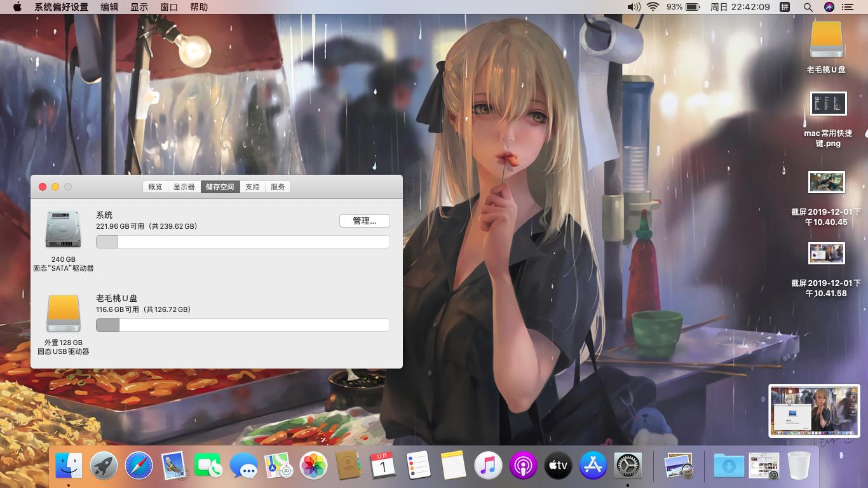
Task: Open yellow Notes icon in Dock
Action: pos(453,466)
